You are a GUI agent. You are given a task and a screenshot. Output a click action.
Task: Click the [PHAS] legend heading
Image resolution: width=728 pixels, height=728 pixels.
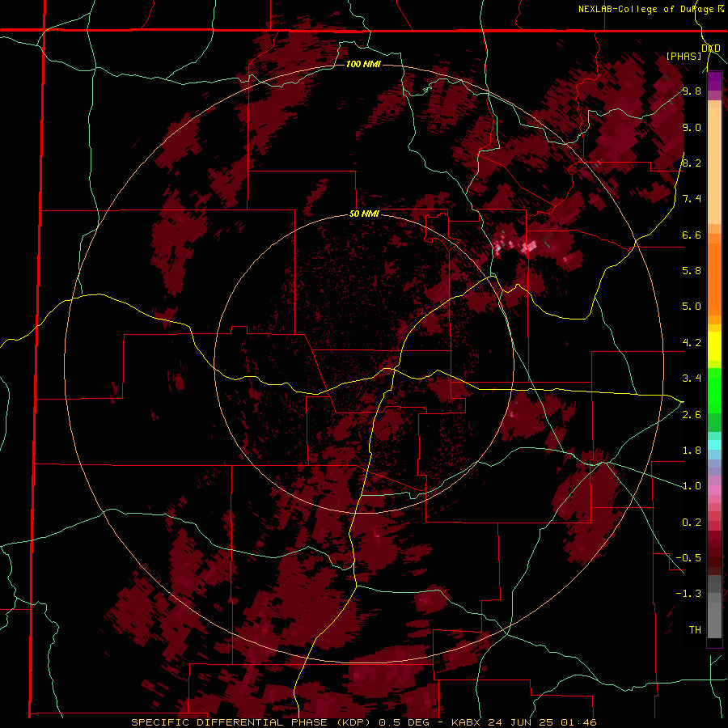(x=684, y=57)
